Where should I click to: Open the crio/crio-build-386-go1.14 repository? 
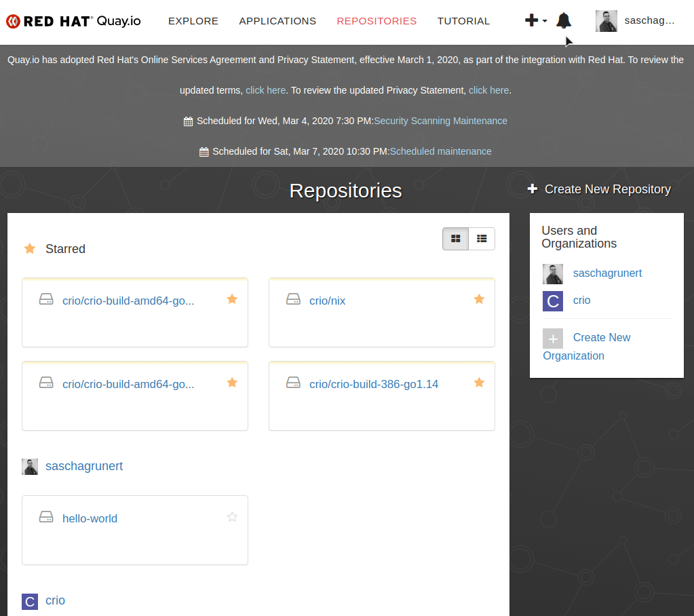tap(374, 383)
